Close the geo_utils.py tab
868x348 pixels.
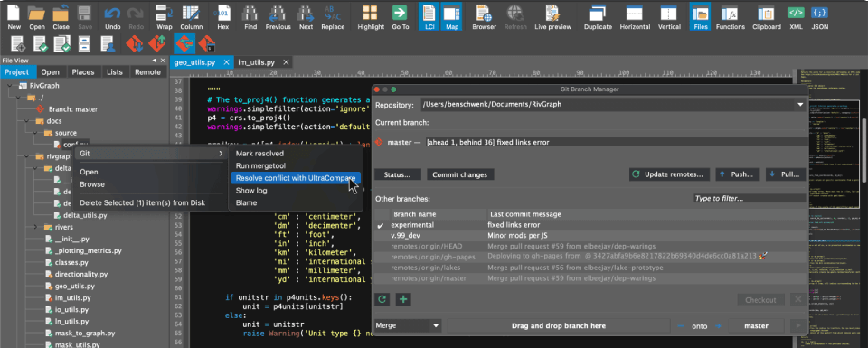226,62
